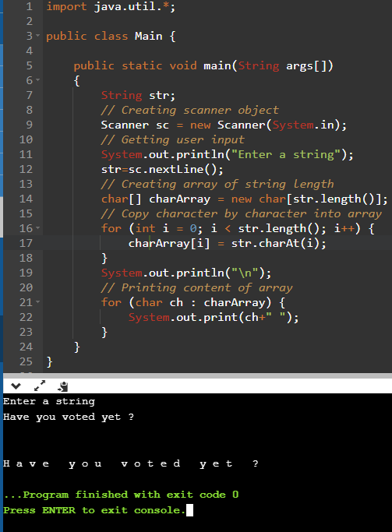The width and height of the screenshot is (392, 532).
Task: Click '// Printing content of array' comment
Action: 196,287
